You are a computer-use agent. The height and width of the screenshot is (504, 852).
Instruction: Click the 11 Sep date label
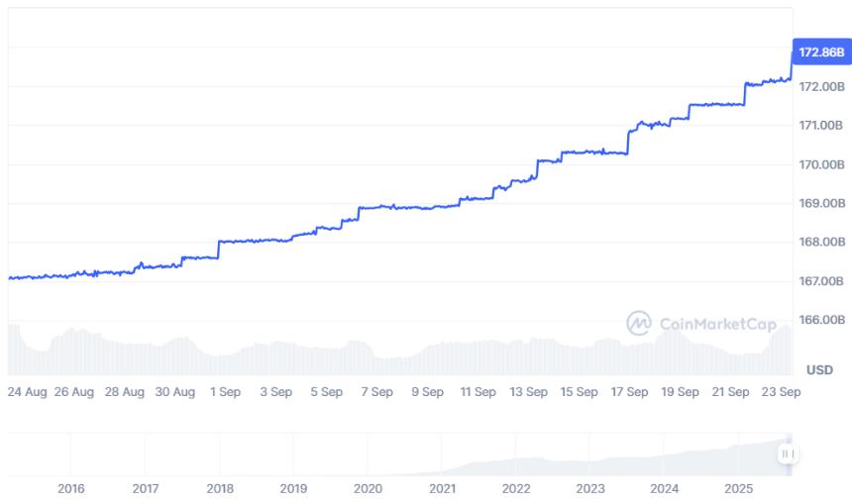pos(478,392)
